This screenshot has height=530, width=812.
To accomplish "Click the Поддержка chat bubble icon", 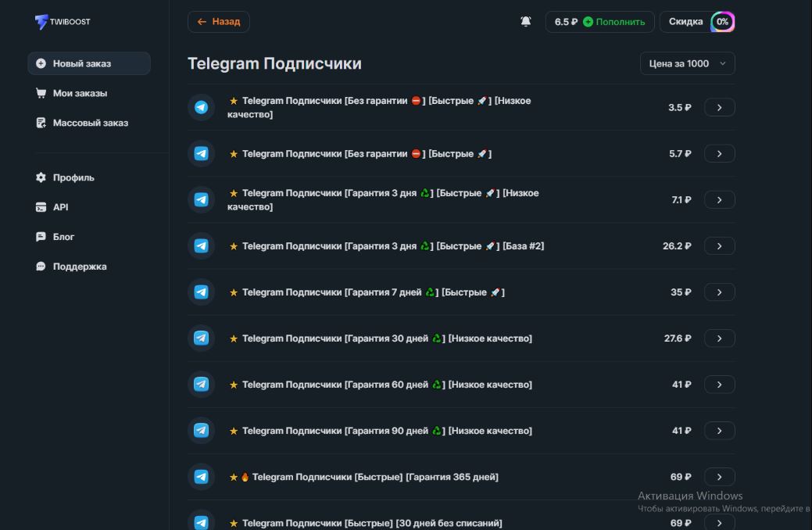I will click(41, 267).
